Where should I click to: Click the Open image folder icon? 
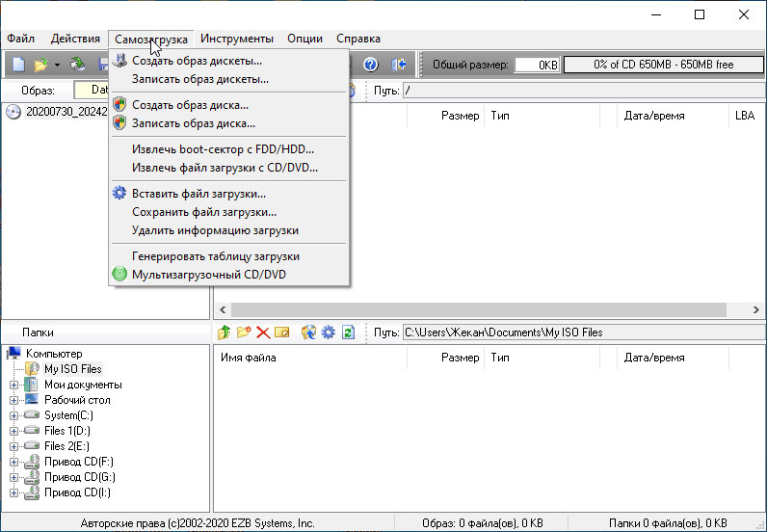click(40, 65)
